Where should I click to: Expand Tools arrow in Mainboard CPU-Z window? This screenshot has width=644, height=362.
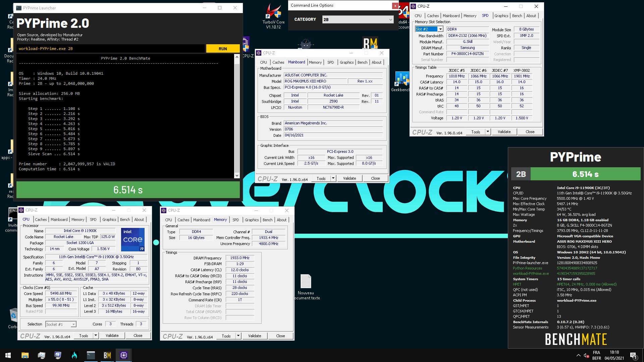(x=333, y=178)
